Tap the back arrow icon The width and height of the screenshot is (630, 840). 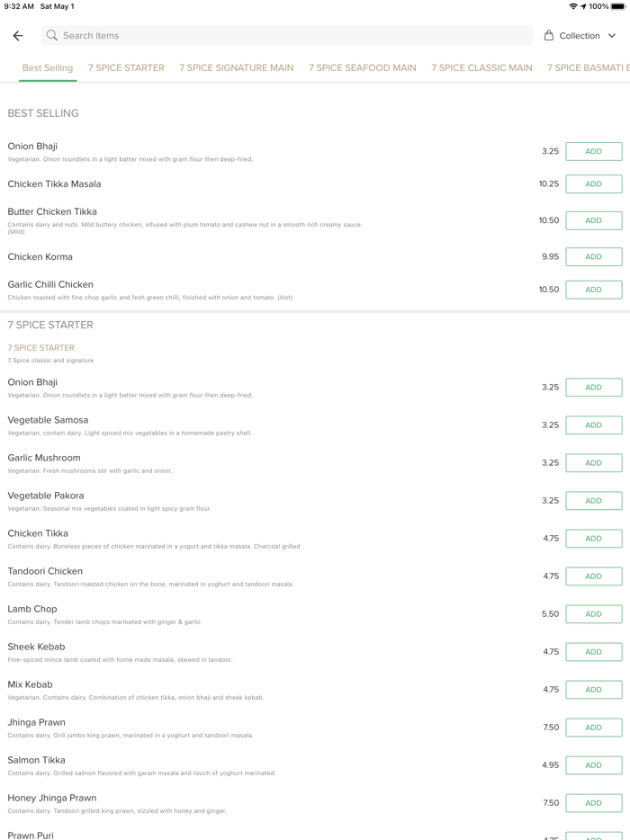point(18,36)
